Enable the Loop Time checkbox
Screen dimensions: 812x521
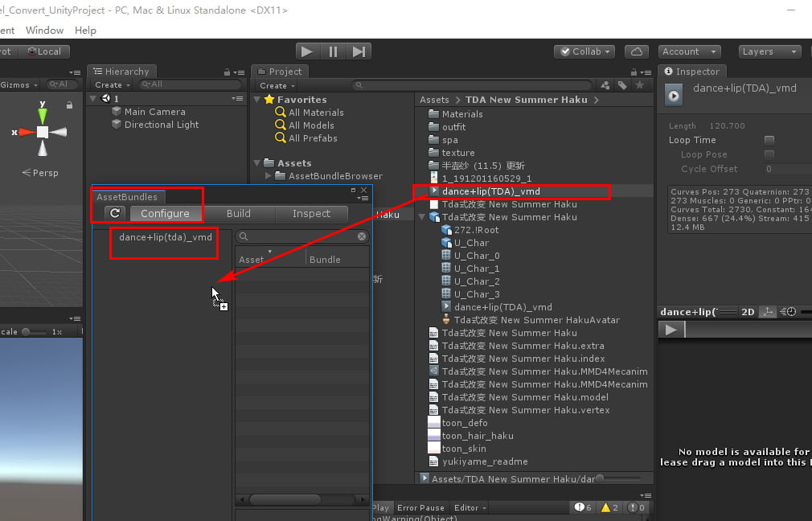pyautogui.click(x=769, y=140)
